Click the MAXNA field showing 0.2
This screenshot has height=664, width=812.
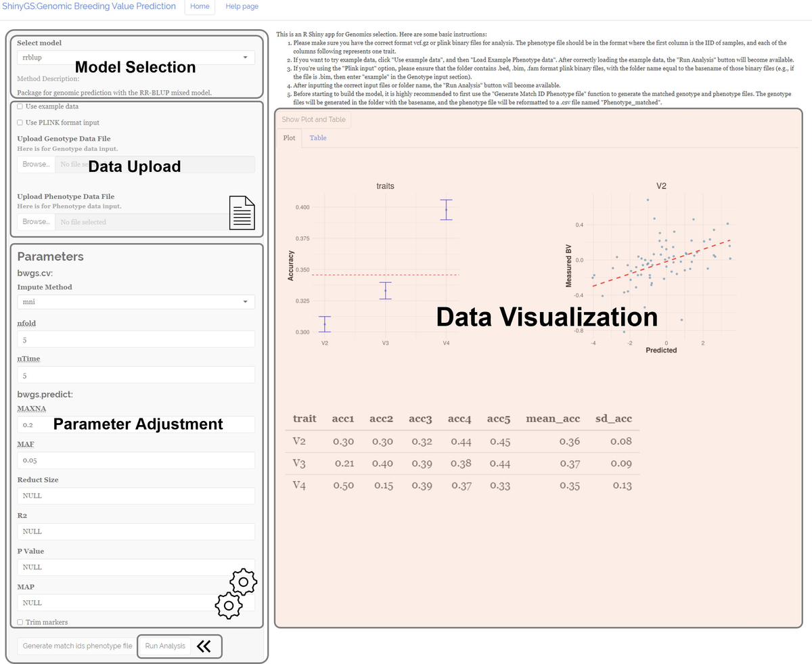point(135,424)
